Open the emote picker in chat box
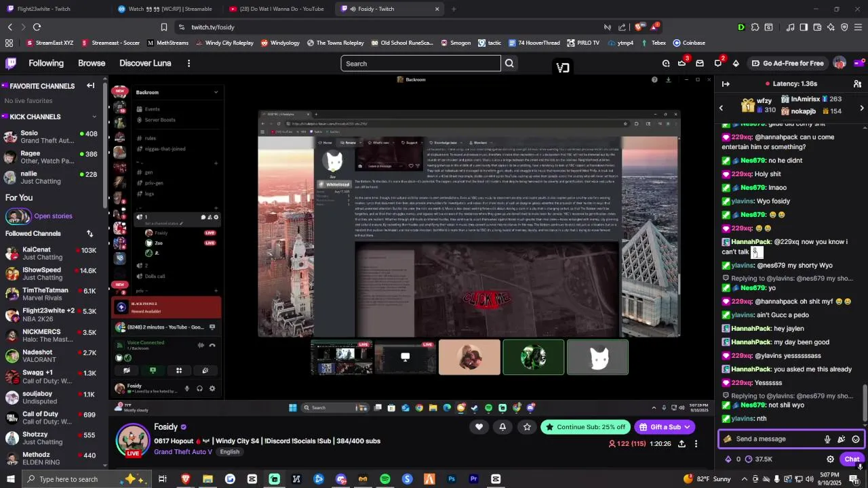The height and width of the screenshot is (488, 868). [x=856, y=439]
